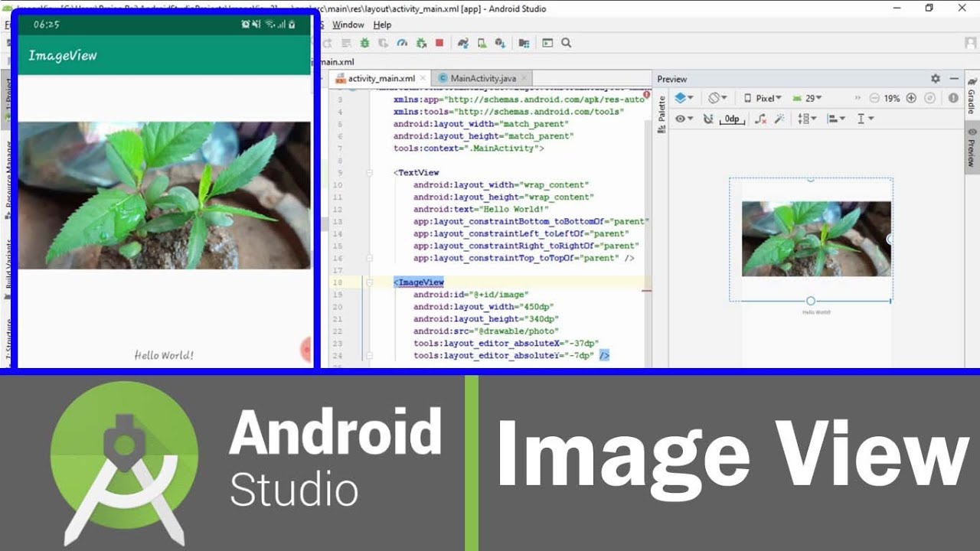The image size is (980, 551).
Task: Open Design Surface layers dropdown
Action: click(x=684, y=98)
